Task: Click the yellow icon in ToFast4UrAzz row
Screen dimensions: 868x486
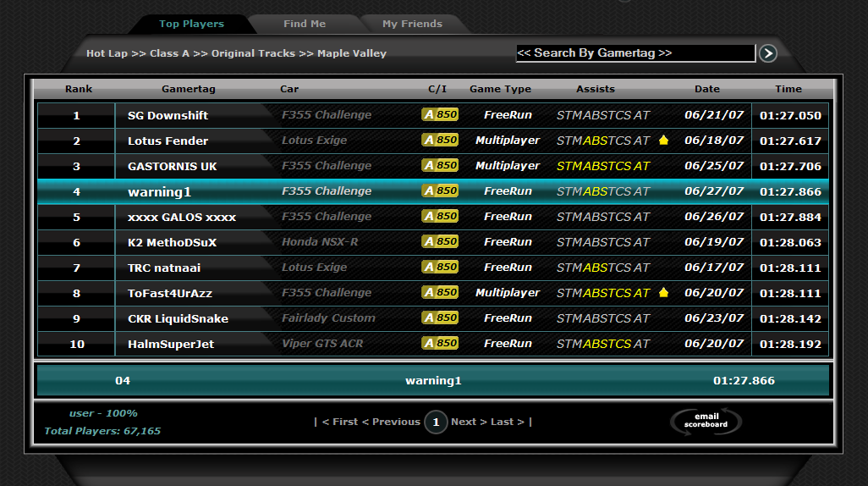Action: (x=663, y=293)
